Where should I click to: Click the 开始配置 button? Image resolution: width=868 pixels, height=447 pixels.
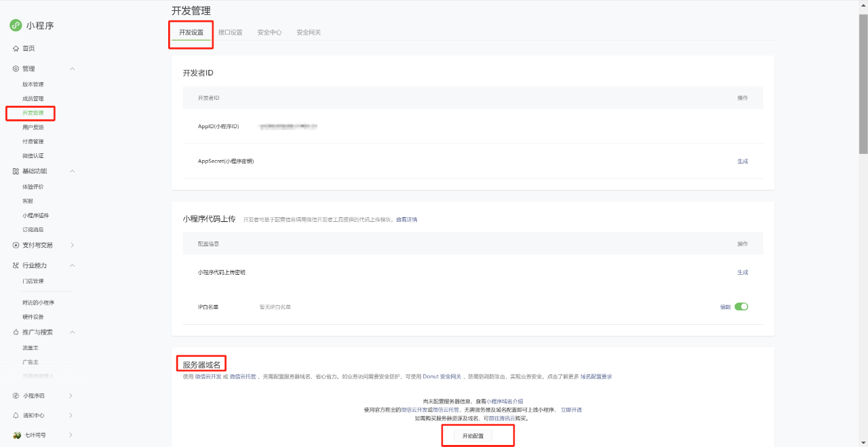pyautogui.click(x=473, y=436)
